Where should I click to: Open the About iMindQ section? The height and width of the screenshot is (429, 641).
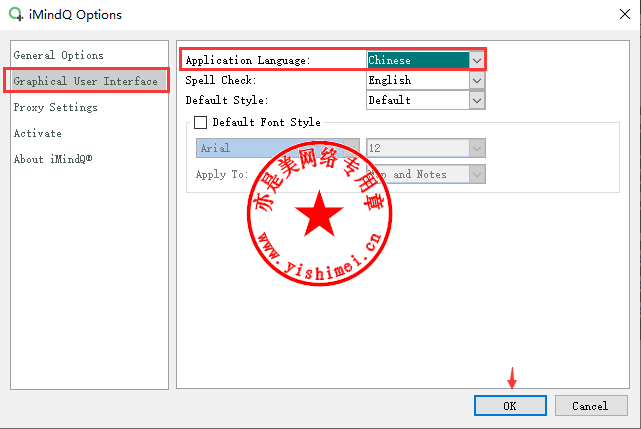tap(53, 159)
